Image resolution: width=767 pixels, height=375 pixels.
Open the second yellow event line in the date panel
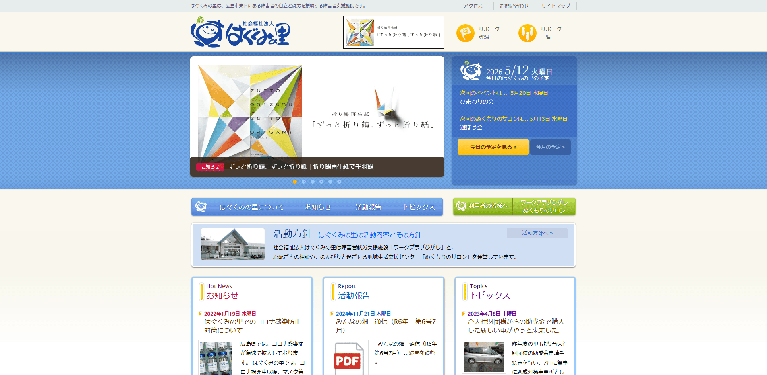pos(513,118)
